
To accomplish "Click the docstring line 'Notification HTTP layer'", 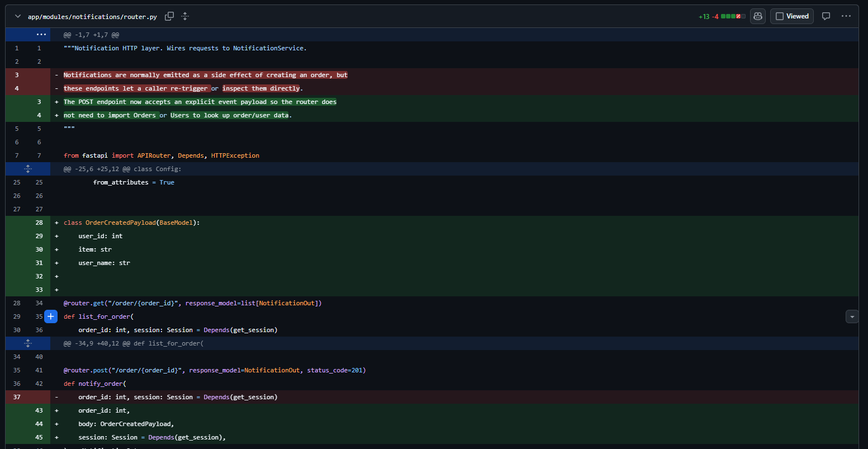I will coord(185,48).
